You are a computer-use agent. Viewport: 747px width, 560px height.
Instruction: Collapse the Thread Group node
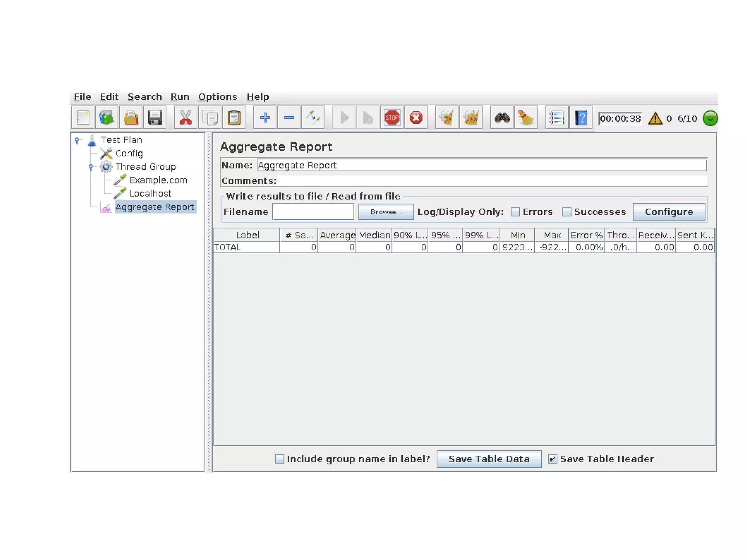91,167
